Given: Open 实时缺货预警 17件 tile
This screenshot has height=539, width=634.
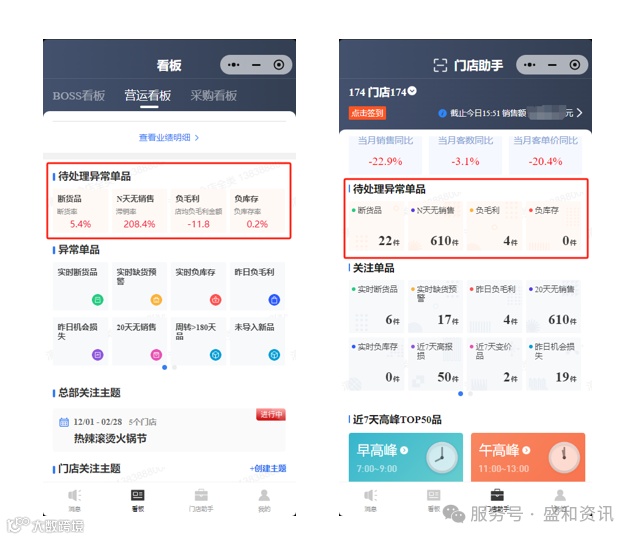Looking at the screenshot, I should coord(435,306).
